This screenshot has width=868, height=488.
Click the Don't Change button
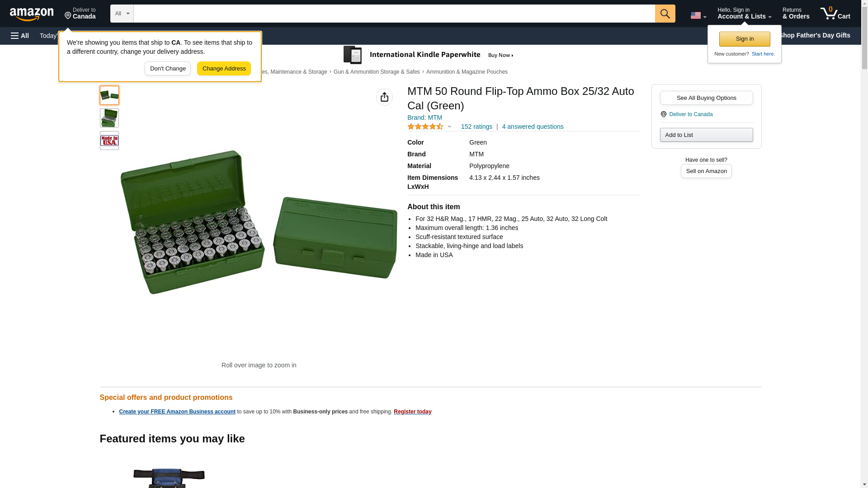point(168,69)
